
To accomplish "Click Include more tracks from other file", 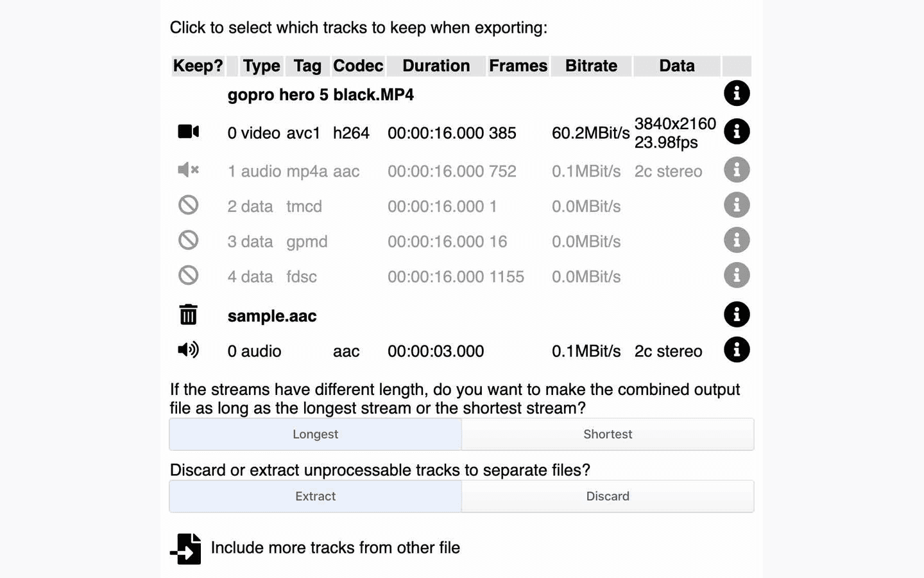I will point(315,548).
